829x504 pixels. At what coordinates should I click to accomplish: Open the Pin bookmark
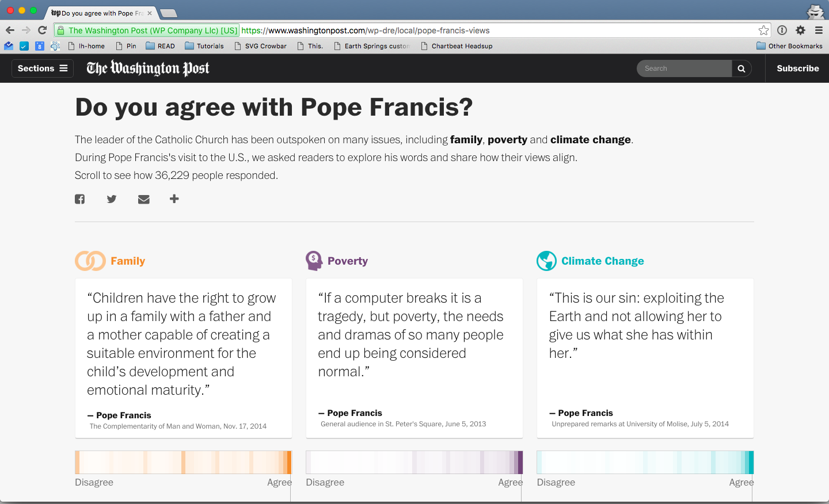[x=126, y=46]
